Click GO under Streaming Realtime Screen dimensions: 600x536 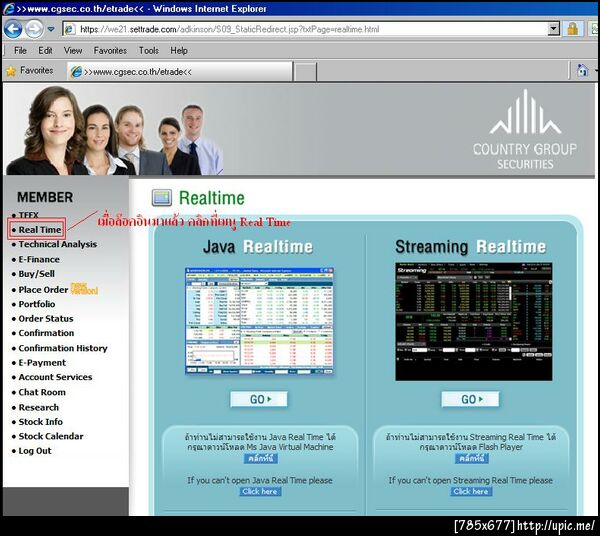click(470, 399)
